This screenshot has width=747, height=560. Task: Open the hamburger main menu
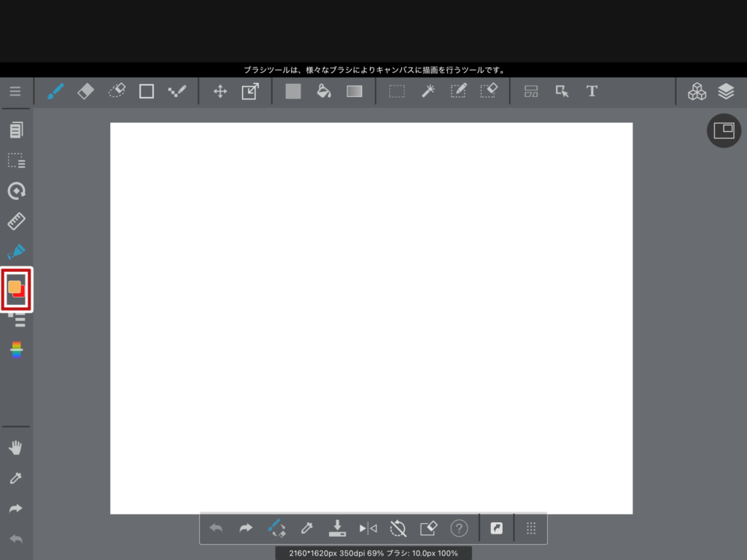tap(15, 92)
